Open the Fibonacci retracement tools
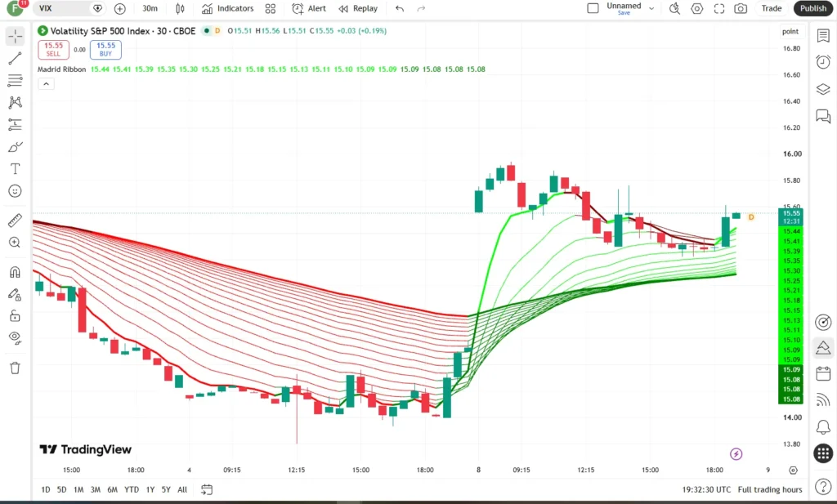 [15, 81]
